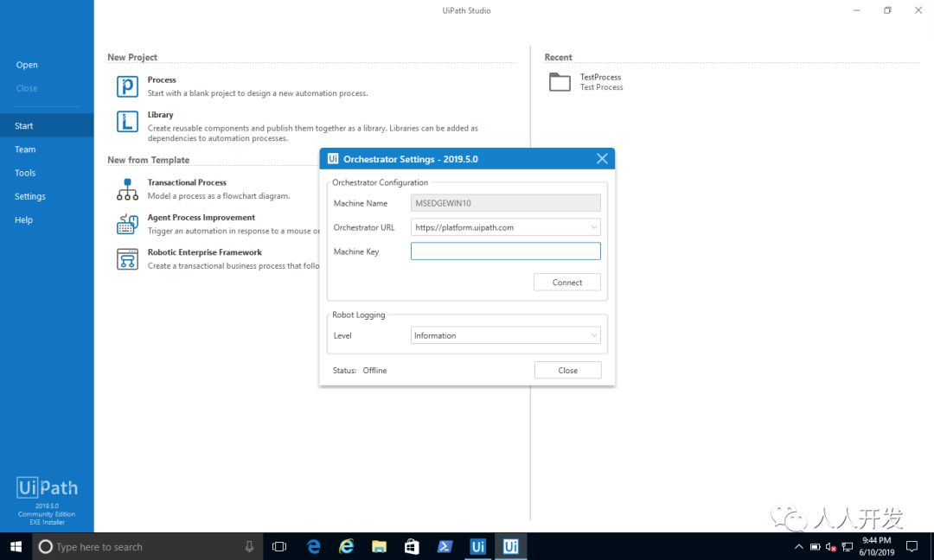The width and height of the screenshot is (934, 560).
Task: Click the Library project icon
Action: click(127, 121)
